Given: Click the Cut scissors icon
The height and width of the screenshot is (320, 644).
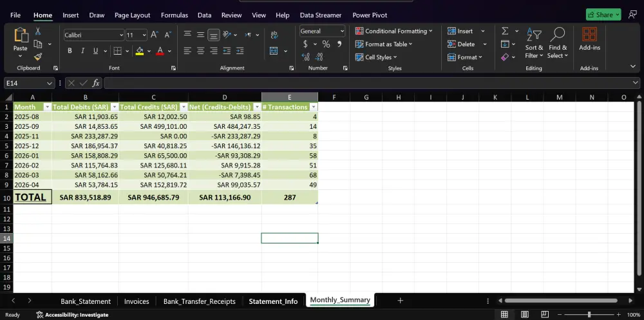Looking at the screenshot, I should [38, 31].
